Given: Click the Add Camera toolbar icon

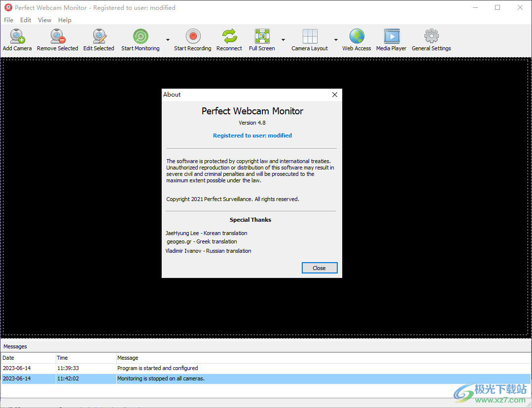Looking at the screenshot, I should click(x=17, y=36).
